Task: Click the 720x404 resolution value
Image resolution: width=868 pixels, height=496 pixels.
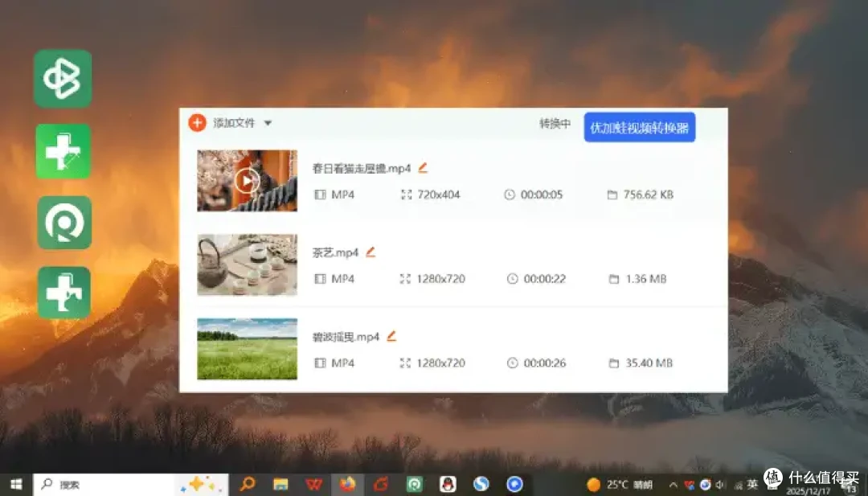Action: [439, 195]
